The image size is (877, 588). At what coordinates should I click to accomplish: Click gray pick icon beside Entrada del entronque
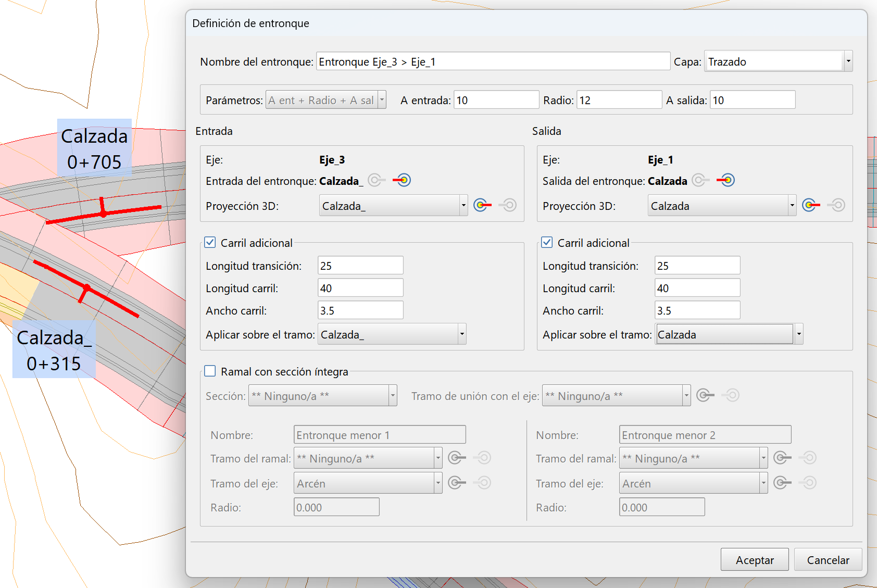coord(377,180)
